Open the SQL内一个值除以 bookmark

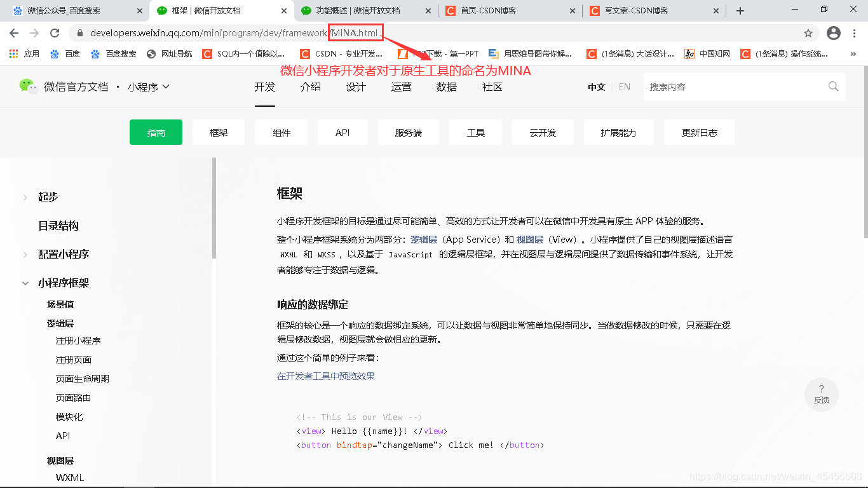tap(244, 54)
